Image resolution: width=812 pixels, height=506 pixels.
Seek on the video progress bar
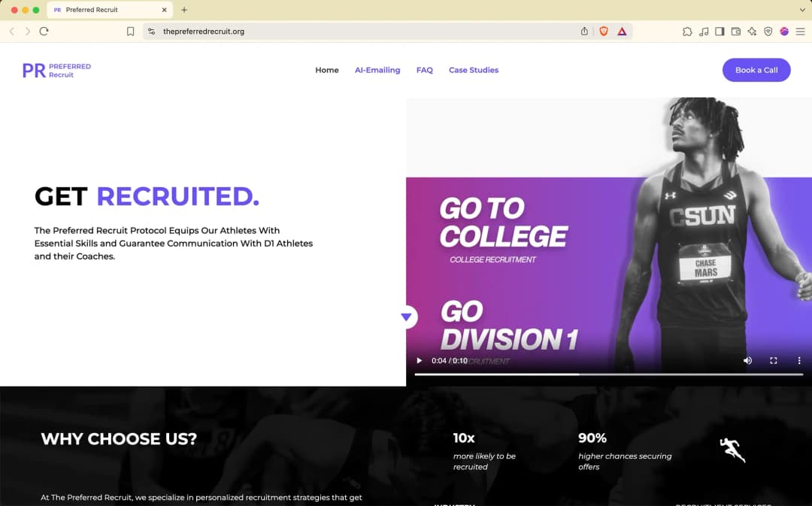pos(608,374)
